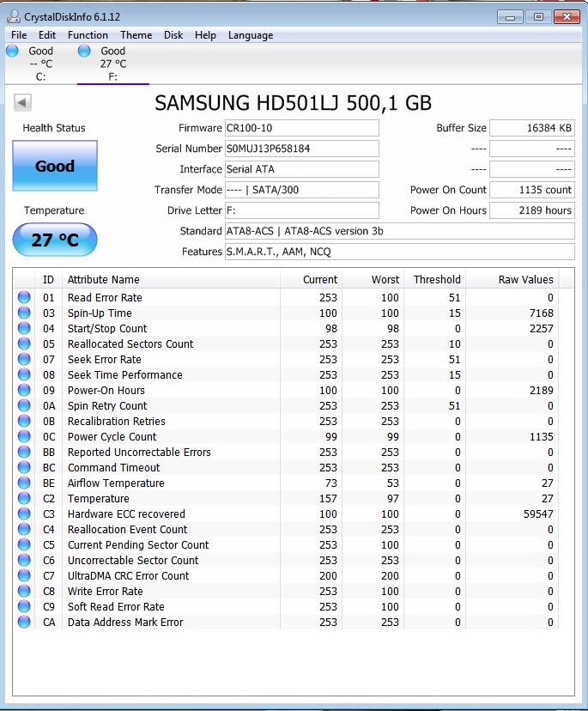Click raw value 59547
The height and width of the screenshot is (711, 588).
(x=538, y=513)
